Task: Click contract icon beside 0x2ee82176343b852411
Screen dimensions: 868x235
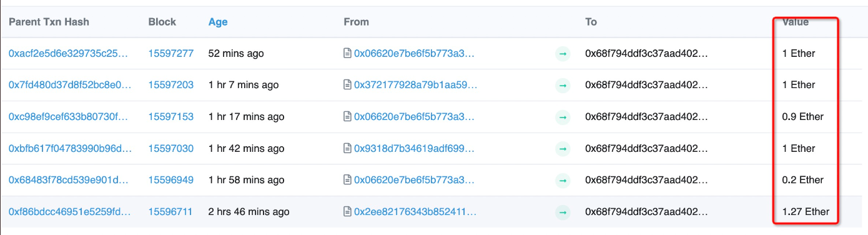Action: 348,212
